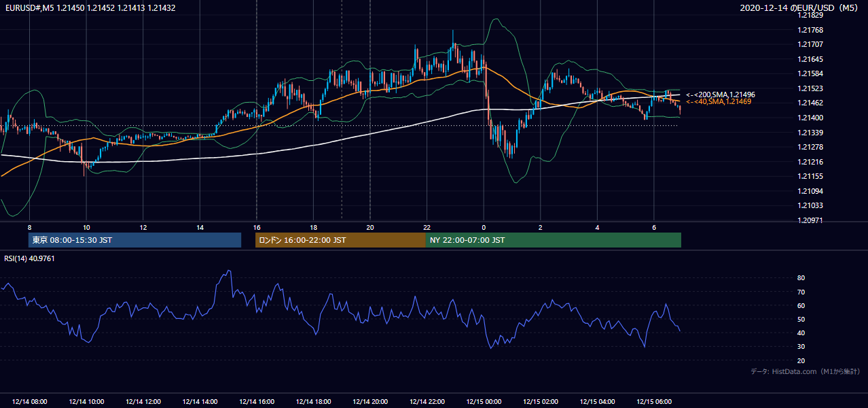Select the ロンドン 16:00-22:00 JST session bar
The image size is (868, 408).
click(x=340, y=240)
